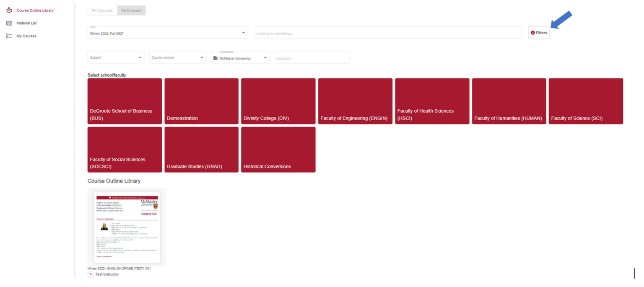
Task: Switch to the My Courses tab
Action: click(x=102, y=10)
